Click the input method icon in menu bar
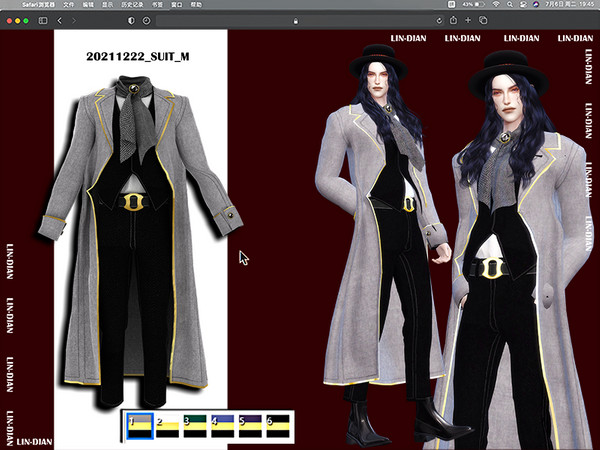 point(452,5)
